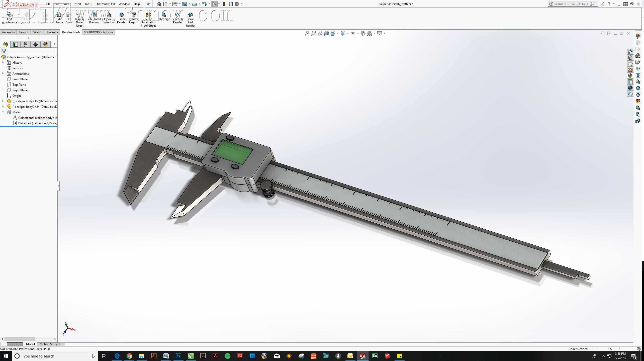This screenshot has height=361, width=644.
Task: Toggle the Hide/Show Items eye icon
Action: coord(353,33)
